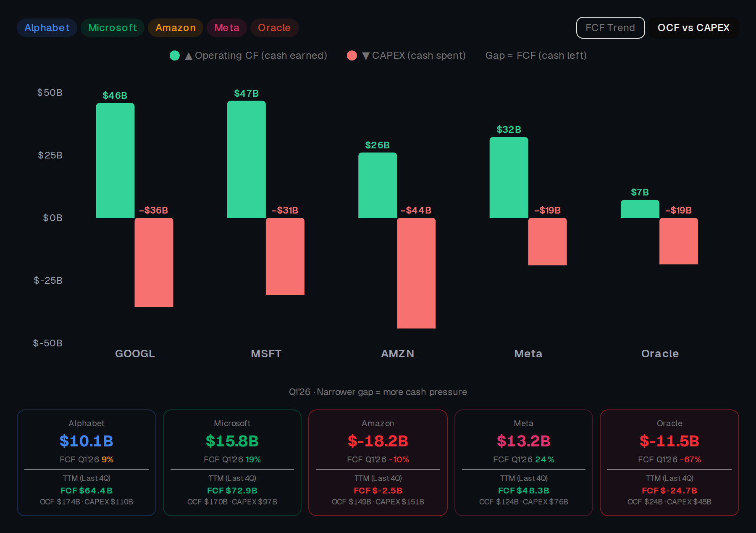Click Amazon TTM 'FCF $-2.5B' value

[x=378, y=491]
